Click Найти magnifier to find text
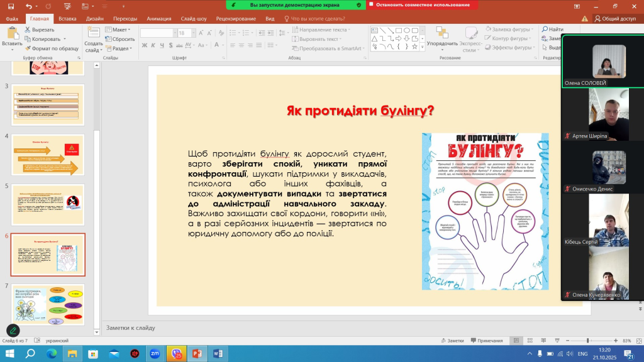644x362 pixels. click(x=552, y=29)
